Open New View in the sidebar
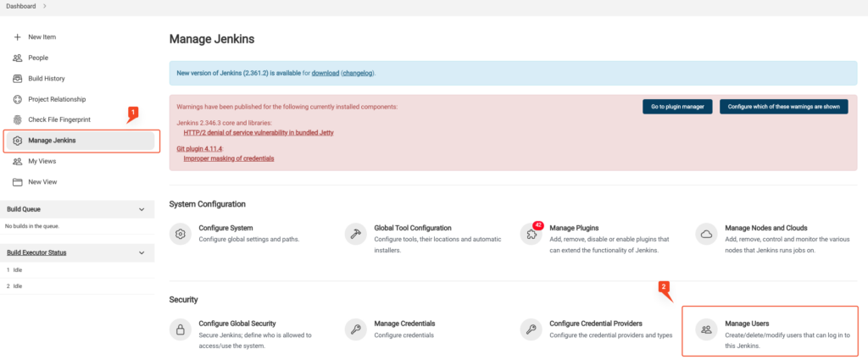Screen dimensions: 868x360 pyautogui.click(x=42, y=182)
